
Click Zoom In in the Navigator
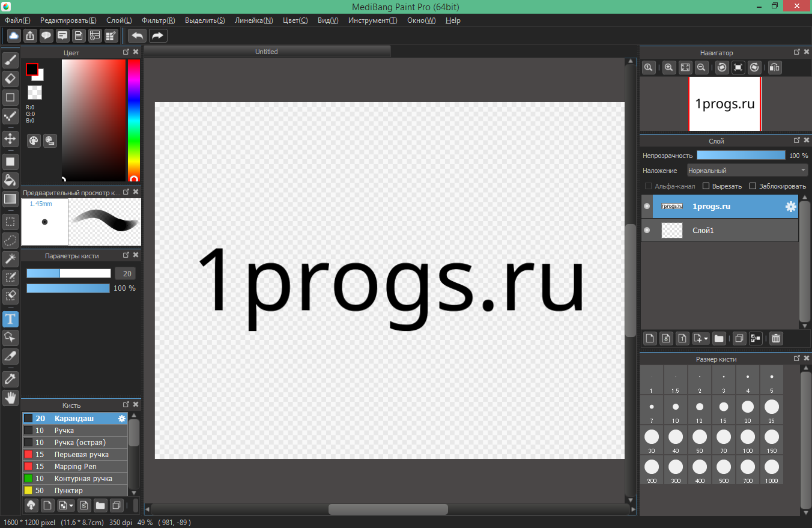668,68
